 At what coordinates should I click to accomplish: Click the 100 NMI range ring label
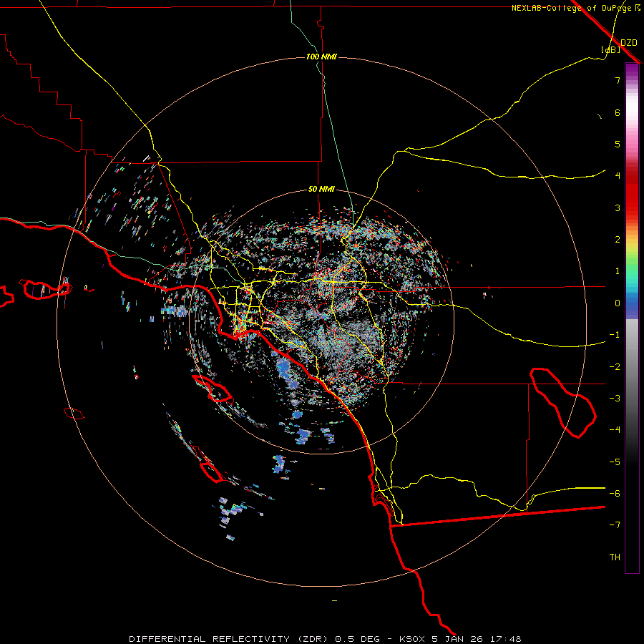321,57
